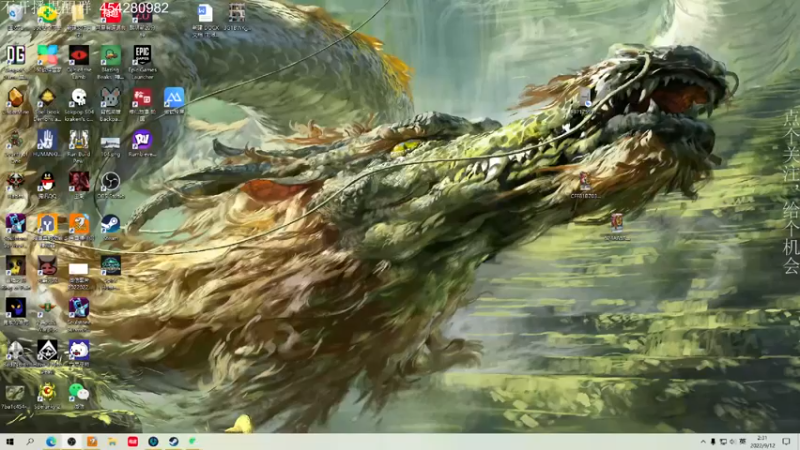The image size is (800, 450).
Task: Open volume control in system tray
Action: [733, 442]
